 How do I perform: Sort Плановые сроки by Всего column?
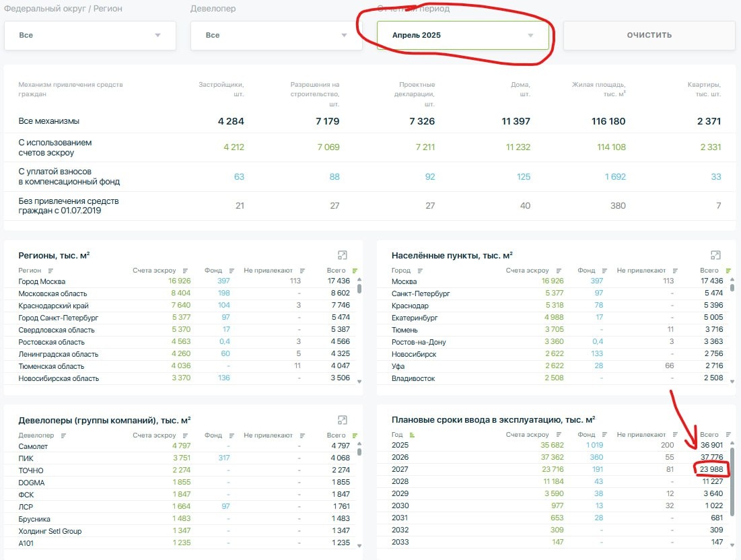click(728, 435)
